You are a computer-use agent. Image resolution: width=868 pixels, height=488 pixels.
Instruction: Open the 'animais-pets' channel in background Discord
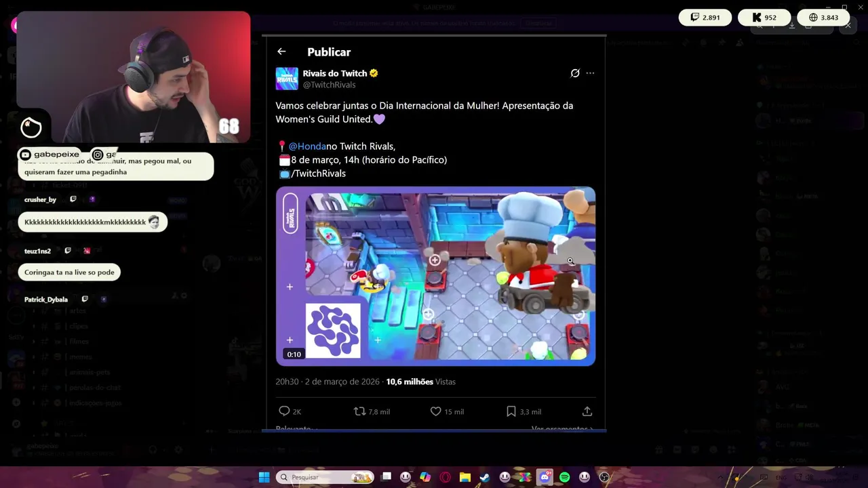90,372
